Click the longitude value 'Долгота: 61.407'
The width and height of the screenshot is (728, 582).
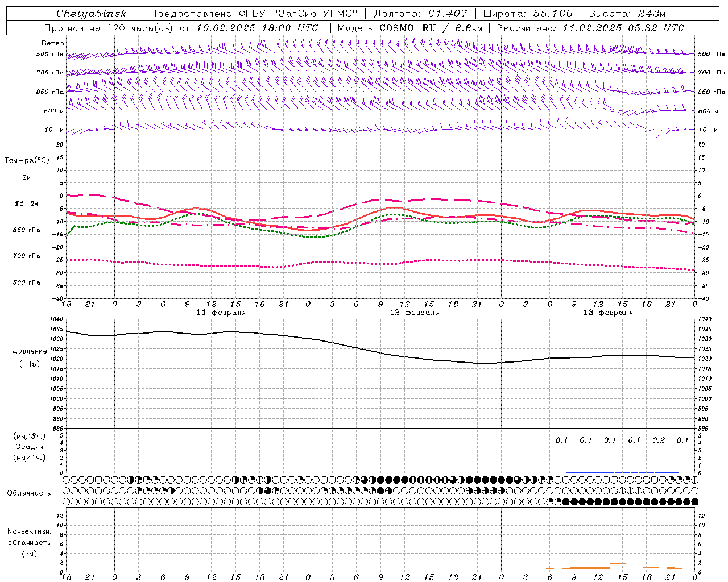tap(421, 14)
